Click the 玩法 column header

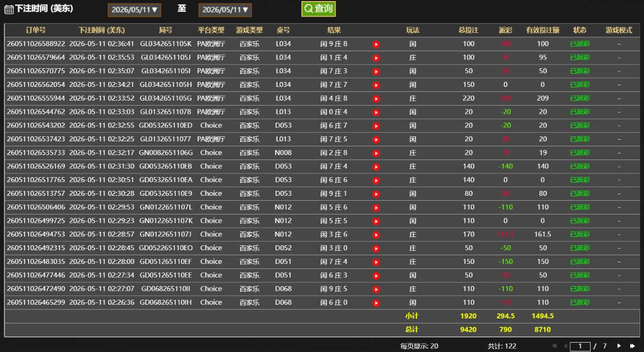[x=413, y=30]
